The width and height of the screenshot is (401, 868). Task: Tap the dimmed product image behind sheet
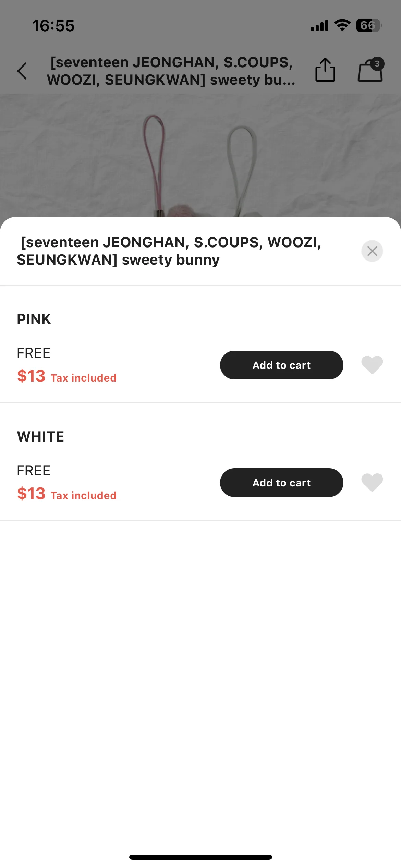click(x=200, y=155)
